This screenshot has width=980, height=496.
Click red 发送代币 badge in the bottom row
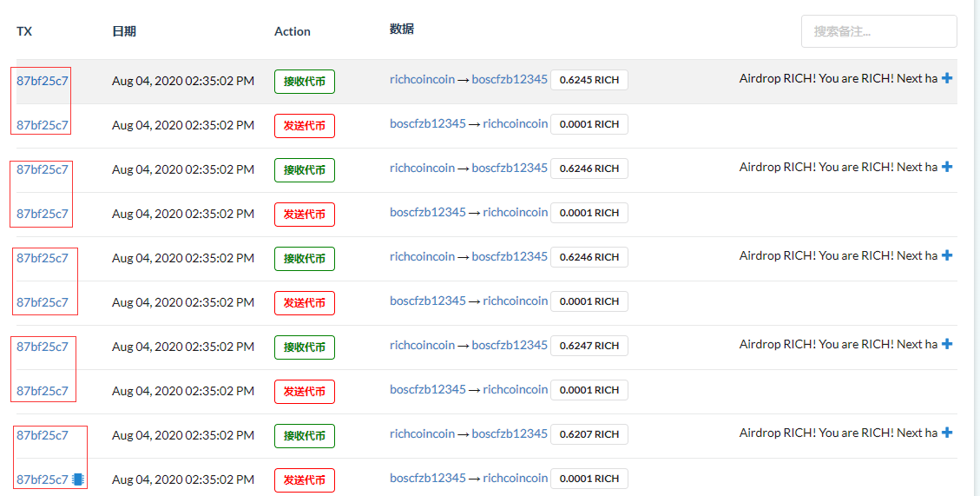tap(304, 480)
